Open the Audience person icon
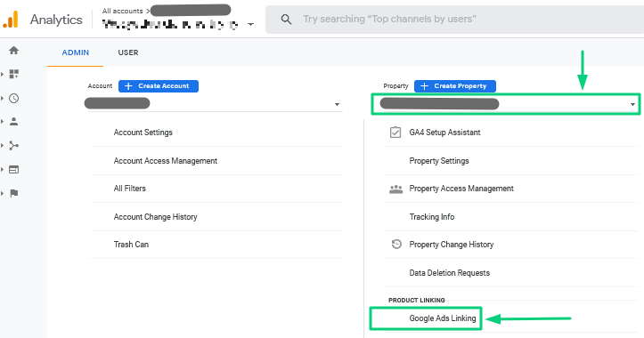Screen dimensions: 644x338 13,122
